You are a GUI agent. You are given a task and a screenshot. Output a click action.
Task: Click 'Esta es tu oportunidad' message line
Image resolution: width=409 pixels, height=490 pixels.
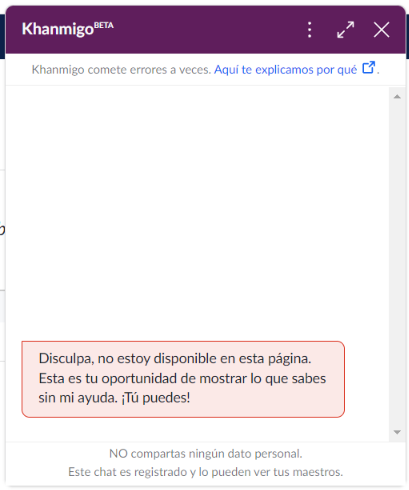[x=182, y=379]
